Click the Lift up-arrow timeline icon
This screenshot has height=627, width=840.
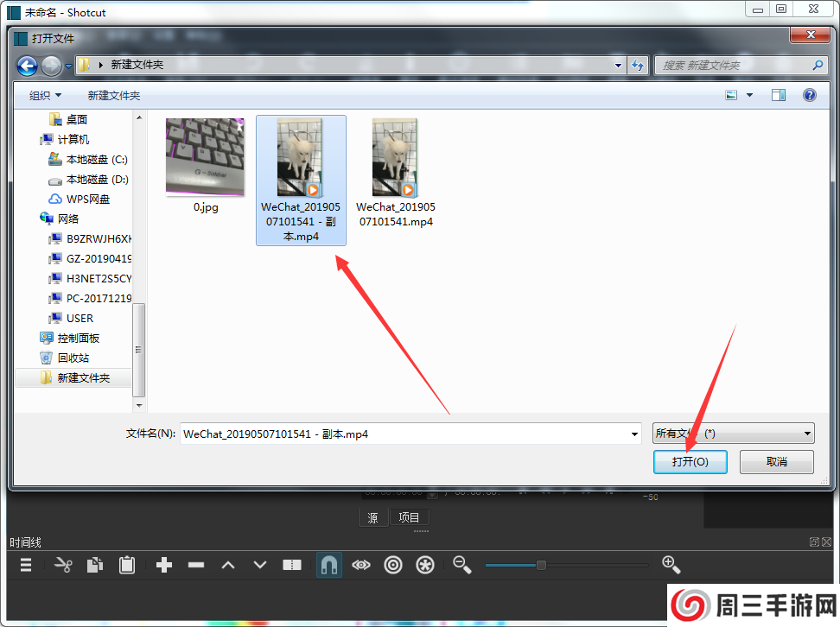[x=228, y=565]
